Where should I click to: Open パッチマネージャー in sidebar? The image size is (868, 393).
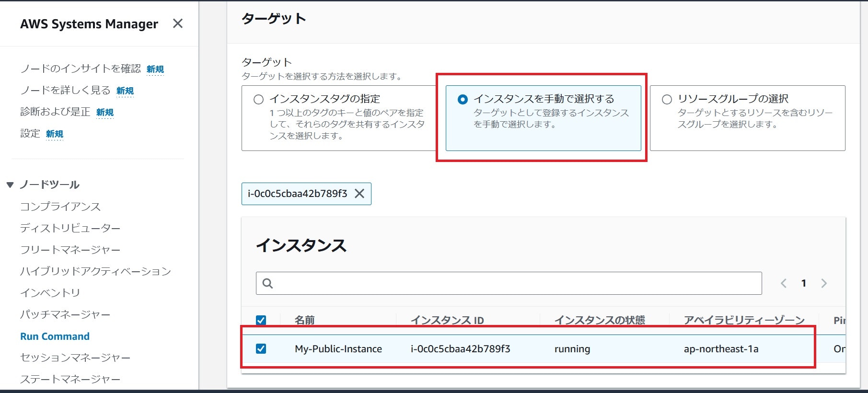(65, 314)
